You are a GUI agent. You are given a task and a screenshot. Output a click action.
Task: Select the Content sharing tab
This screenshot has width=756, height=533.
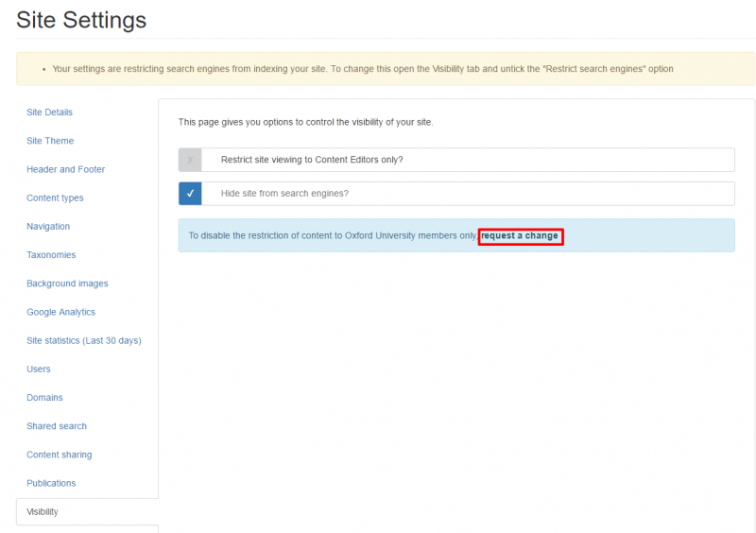point(59,455)
